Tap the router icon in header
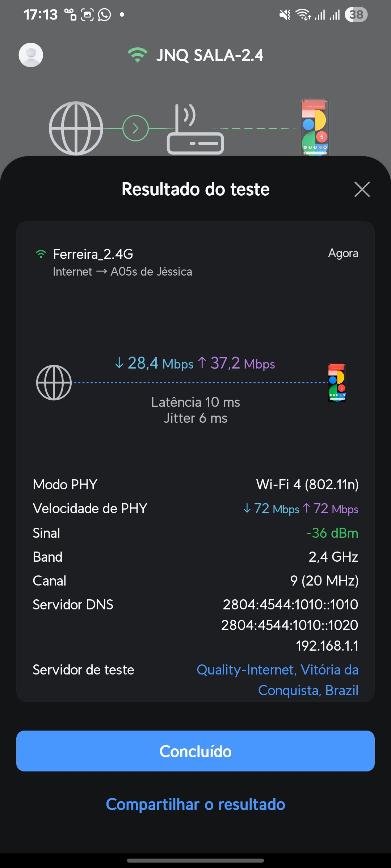 [x=195, y=129]
